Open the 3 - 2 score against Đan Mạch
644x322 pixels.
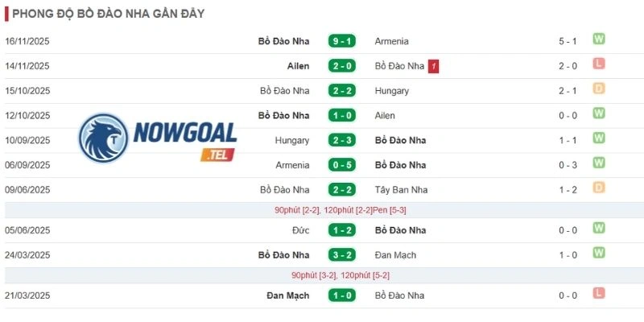(341, 255)
